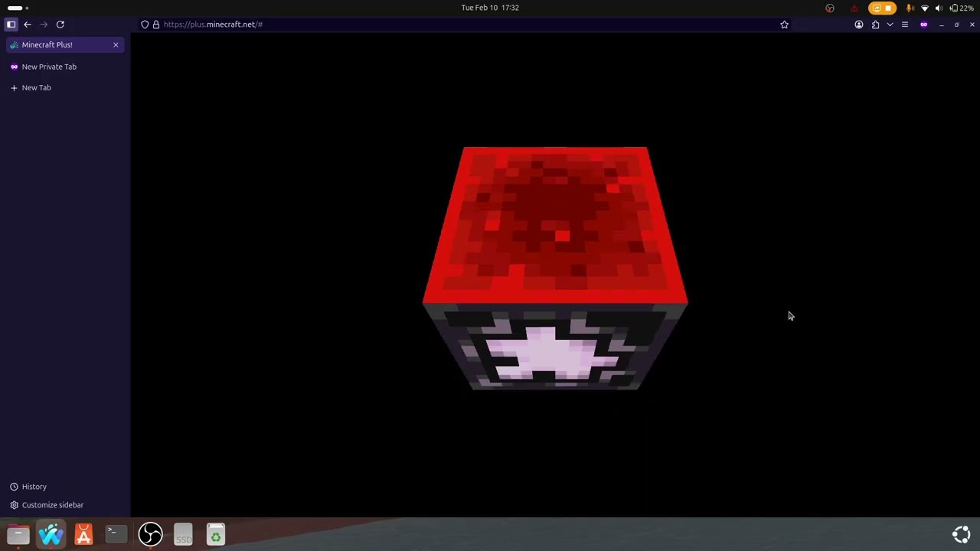The width and height of the screenshot is (980, 551).
Task: Open the extensions puzzle icon
Action: pos(875,24)
